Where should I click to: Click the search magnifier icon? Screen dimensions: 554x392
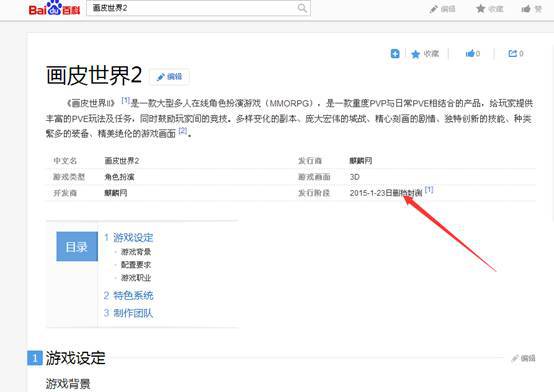click(302, 8)
